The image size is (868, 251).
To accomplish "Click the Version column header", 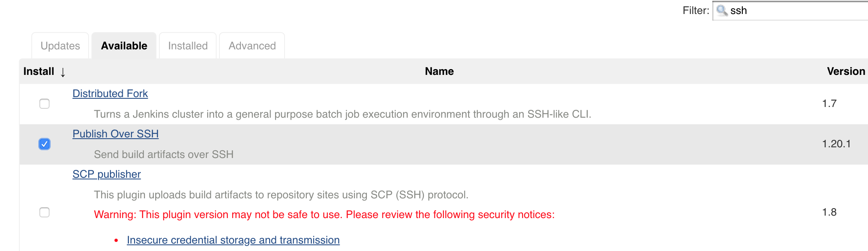I will (845, 71).
